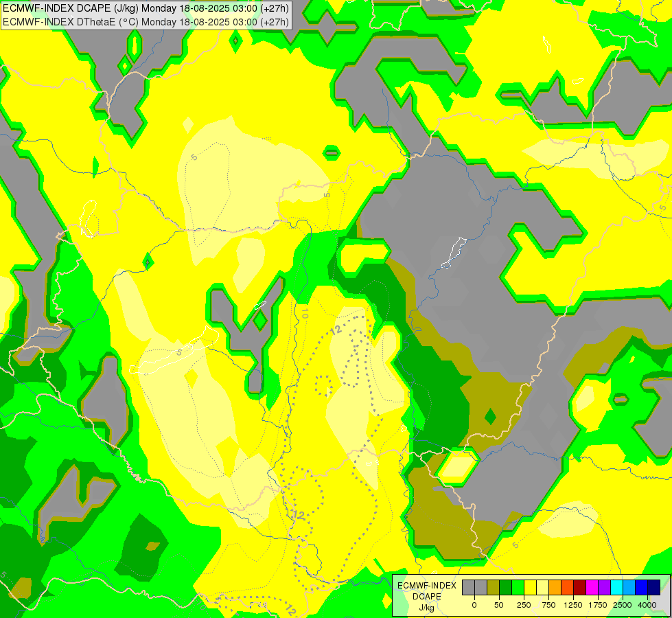The height and width of the screenshot is (618, 672).
Task: Click the legend value 250
Action: [524, 605]
